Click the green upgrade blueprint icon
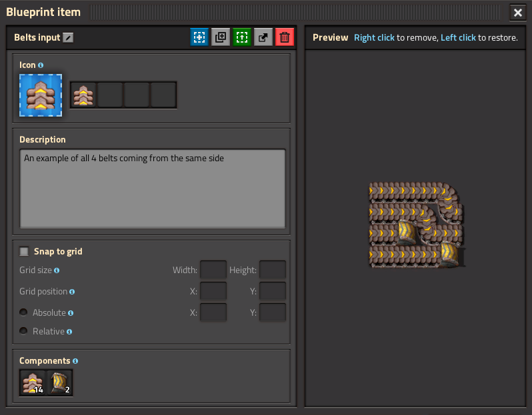 tap(242, 37)
